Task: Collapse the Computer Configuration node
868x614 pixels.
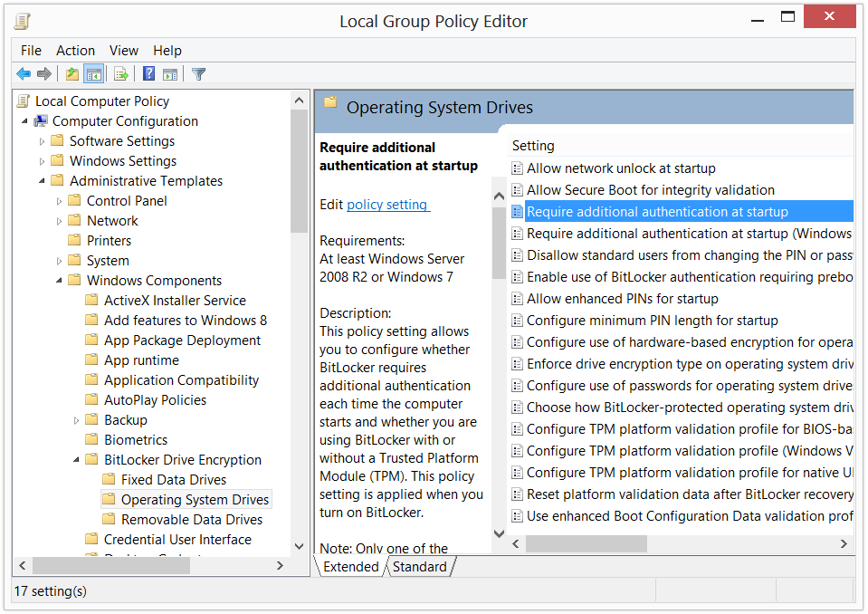Action: pyautogui.click(x=24, y=120)
